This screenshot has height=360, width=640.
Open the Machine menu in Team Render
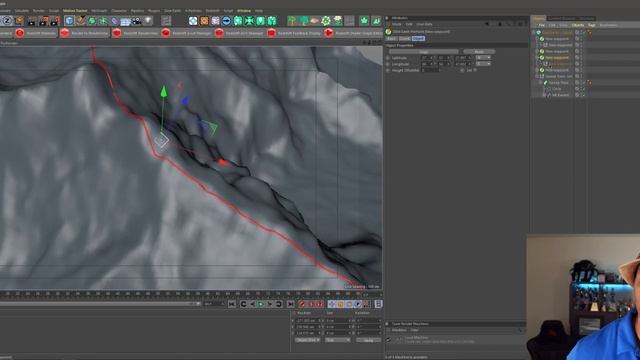(399, 330)
